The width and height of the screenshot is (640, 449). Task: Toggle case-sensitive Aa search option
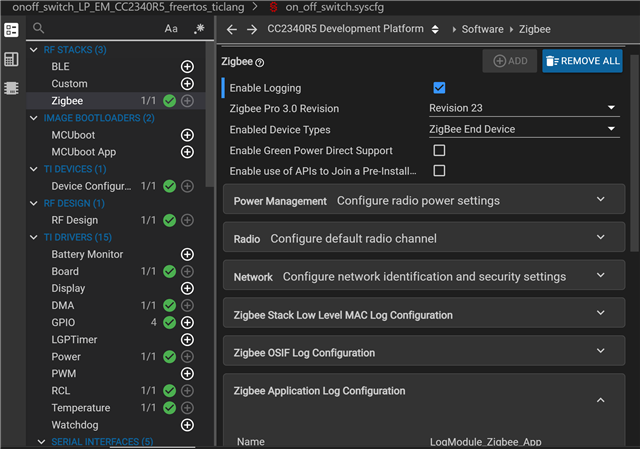pyautogui.click(x=171, y=29)
